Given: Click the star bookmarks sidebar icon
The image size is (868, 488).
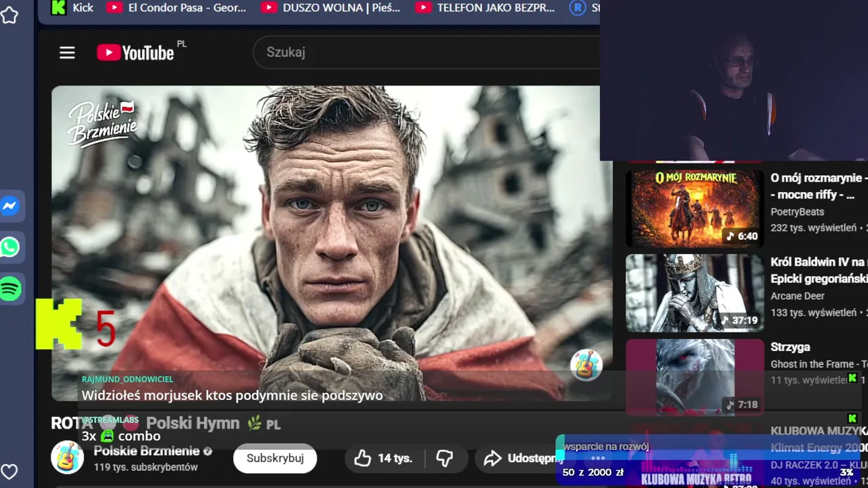Looking at the screenshot, I should tap(9, 15).
